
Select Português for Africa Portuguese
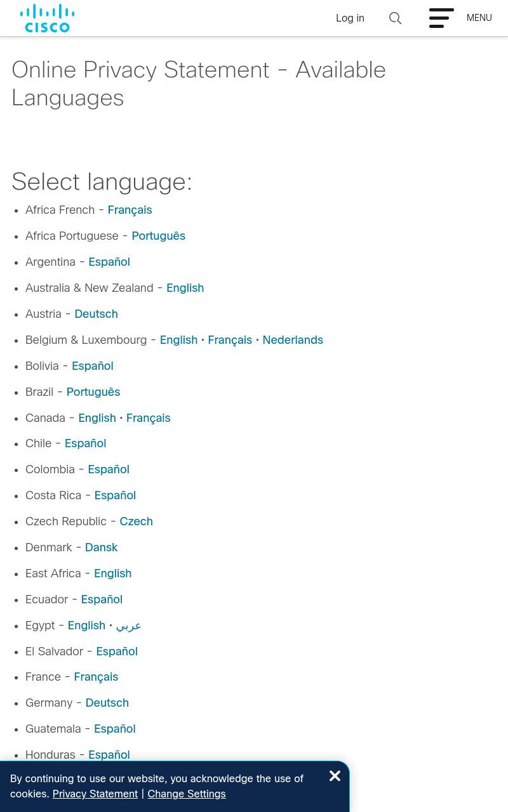click(x=158, y=237)
